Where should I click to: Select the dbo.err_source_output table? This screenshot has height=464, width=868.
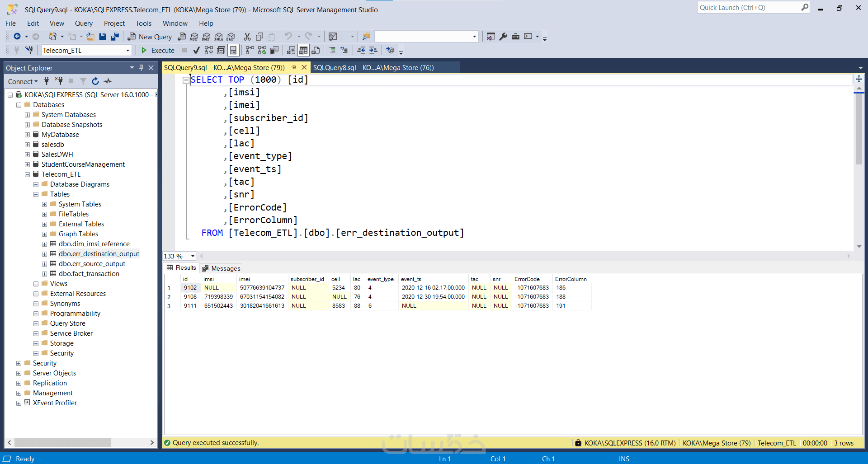pos(92,264)
